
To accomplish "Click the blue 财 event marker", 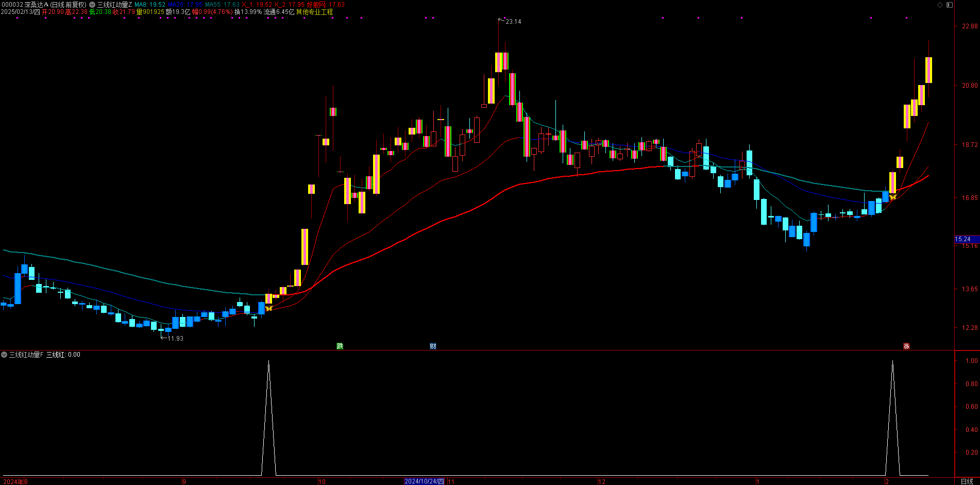I will click(433, 346).
